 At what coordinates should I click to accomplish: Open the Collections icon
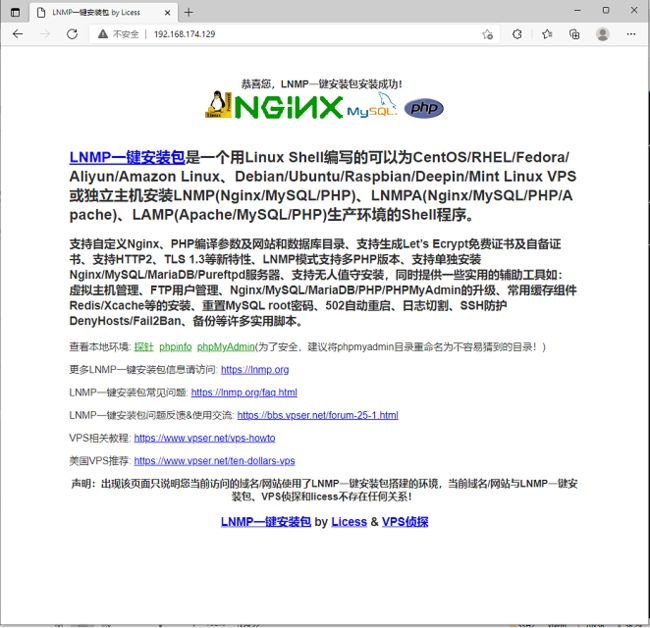[x=574, y=34]
